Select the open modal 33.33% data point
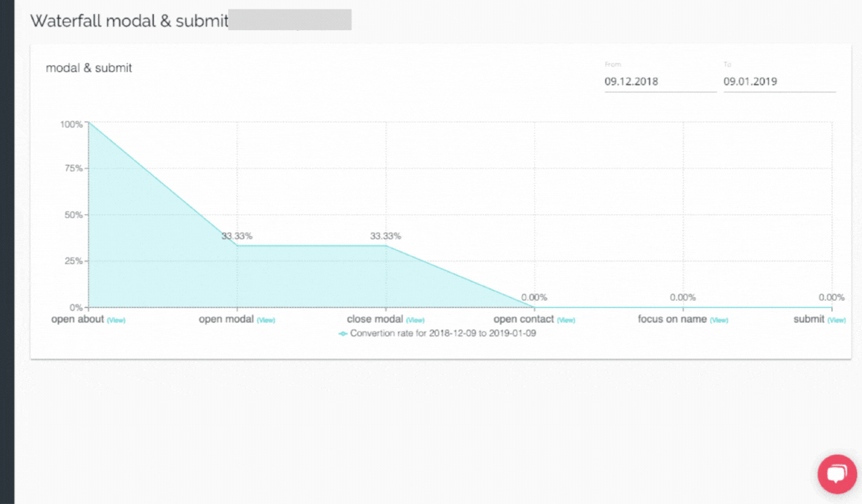The height and width of the screenshot is (504, 862). 238,246
